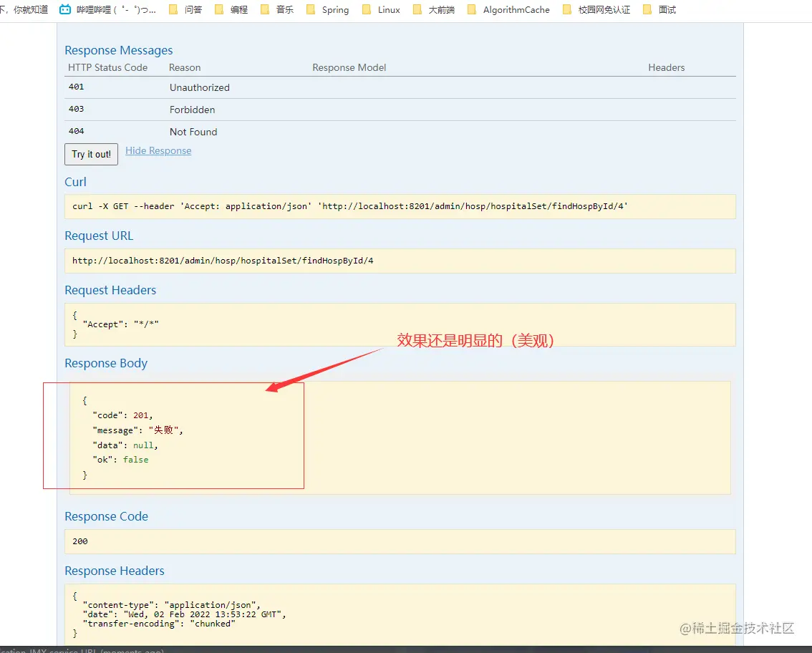Click the 404 status code cell

[x=76, y=132]
